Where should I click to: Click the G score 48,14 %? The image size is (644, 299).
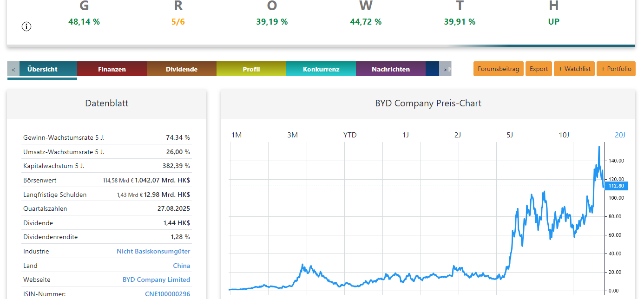pyautogui.click(x=84, y=22)
